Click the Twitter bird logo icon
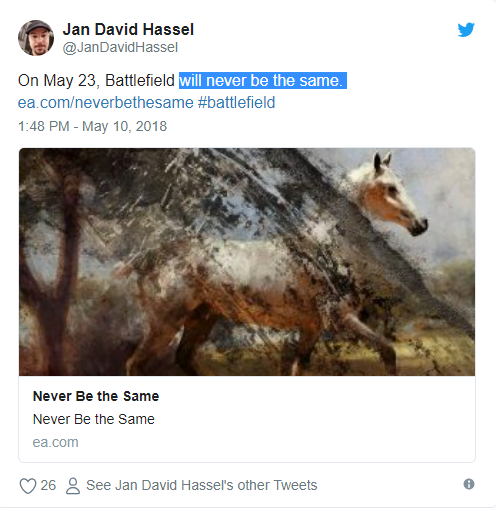This screenshot has width=496, height=510. pos(466,30)
